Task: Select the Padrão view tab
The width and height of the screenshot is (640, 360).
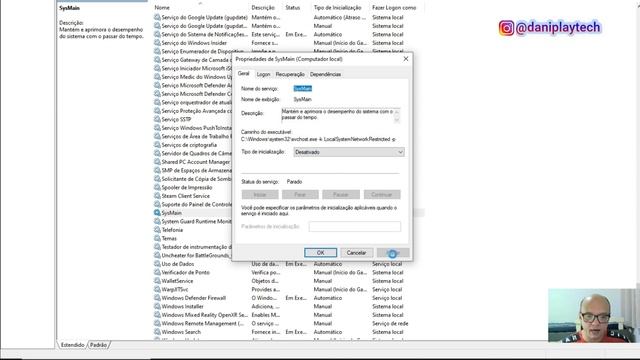Action: click(x=98, y=345)
